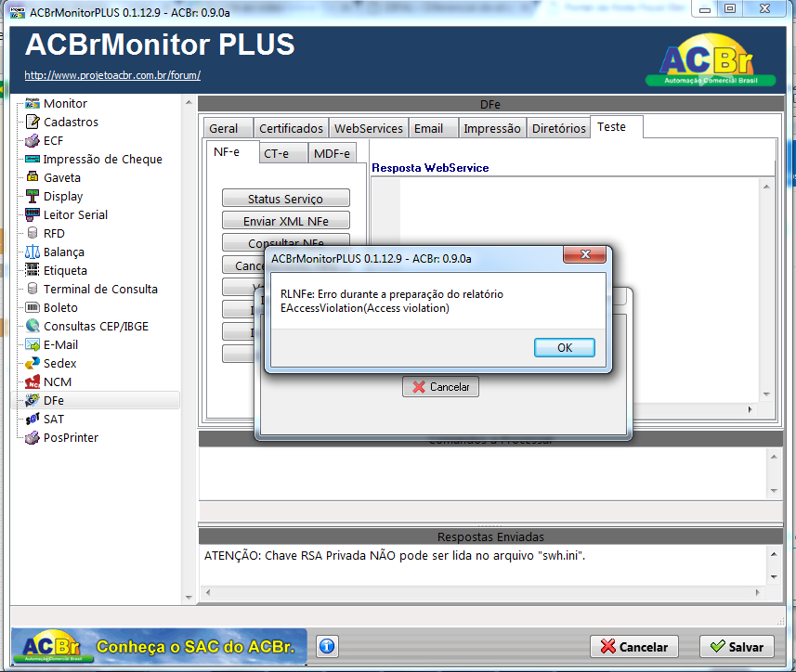
Task: Click Cancelar in the progress dialog
Action: coord(440,387)
